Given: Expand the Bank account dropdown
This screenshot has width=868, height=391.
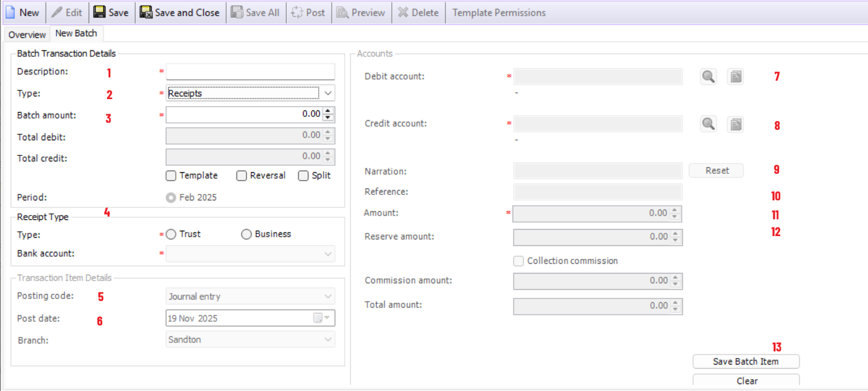Looking at the screenshot, I should 328,254.
